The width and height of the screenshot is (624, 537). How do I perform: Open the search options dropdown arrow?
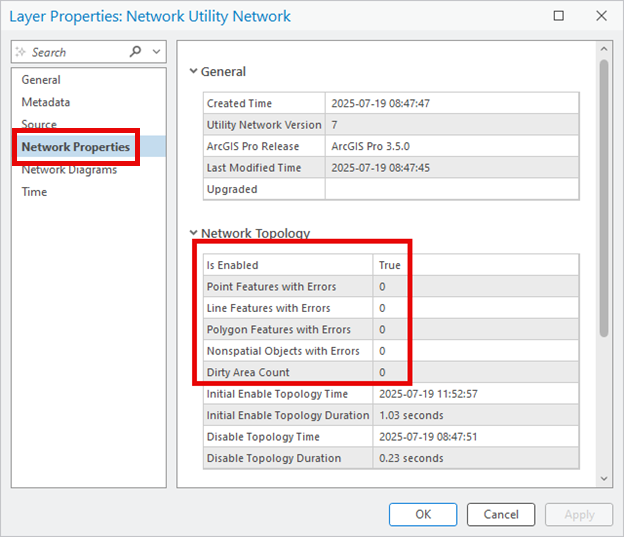[156, 52]
